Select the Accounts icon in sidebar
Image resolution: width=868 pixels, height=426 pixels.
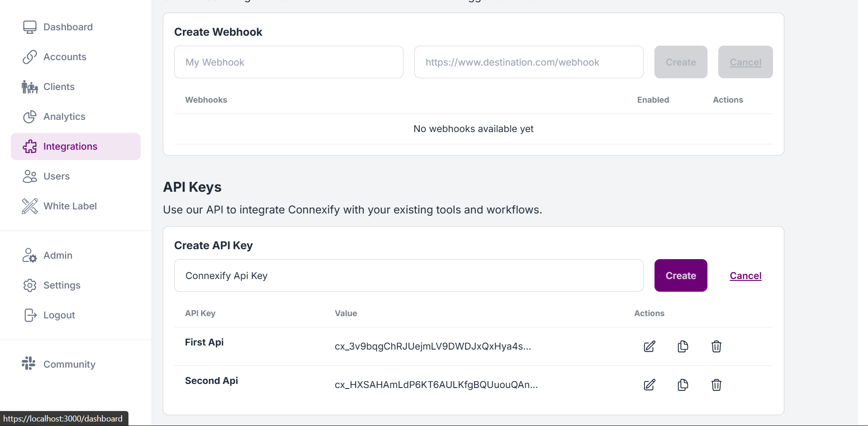coord(29,57)
